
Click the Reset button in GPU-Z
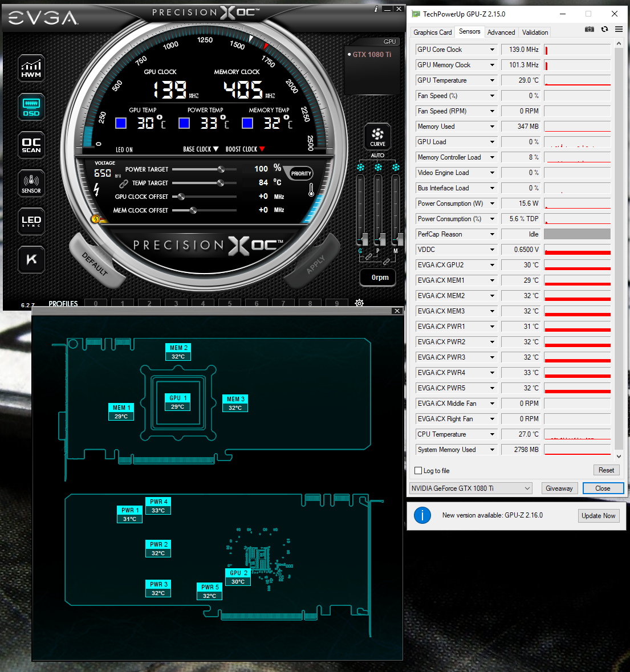pyautogui.click(x=606, y=470)
